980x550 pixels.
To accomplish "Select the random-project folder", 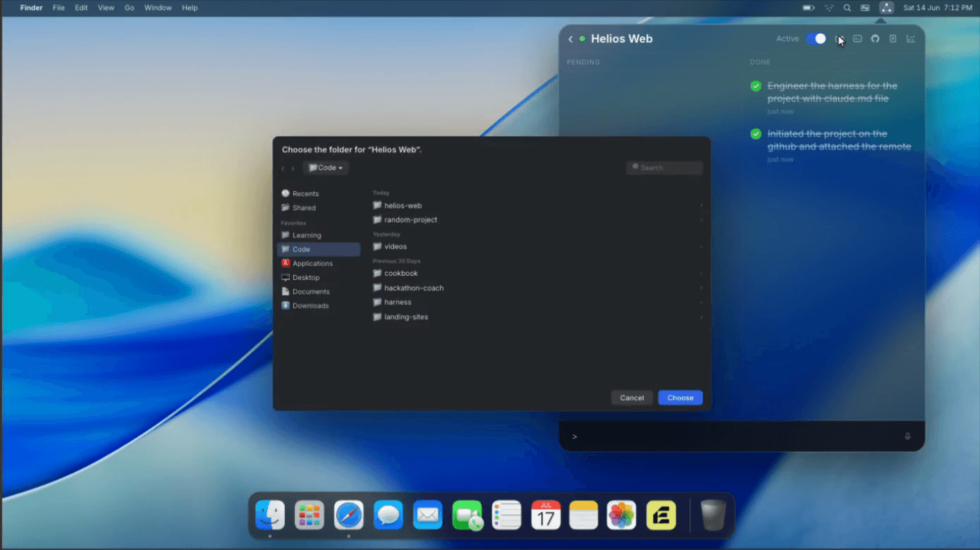I will coord(538,220).
